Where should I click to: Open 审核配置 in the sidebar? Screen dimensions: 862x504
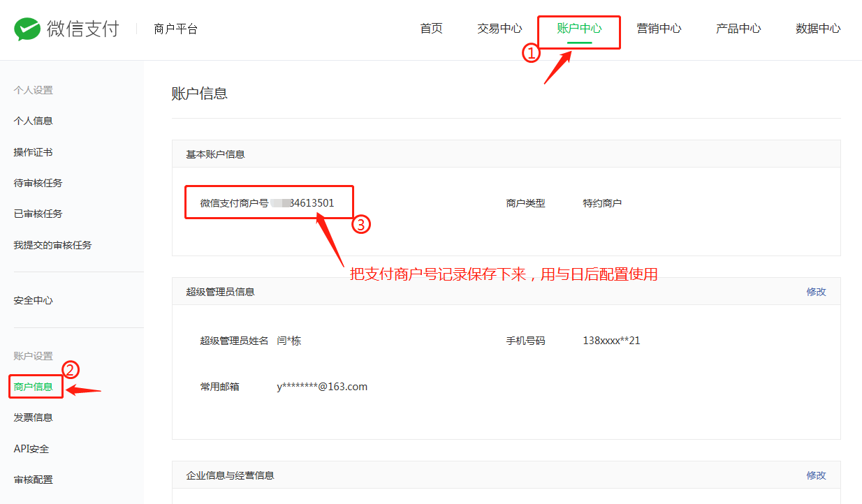(34, 480)
